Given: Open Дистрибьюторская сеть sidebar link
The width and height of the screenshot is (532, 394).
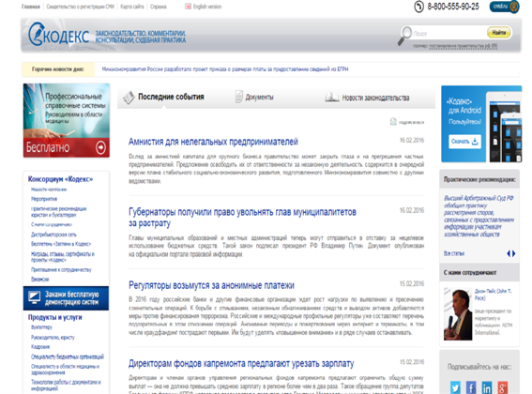Looking at the screenshot, I should click(x=53, y=235).
